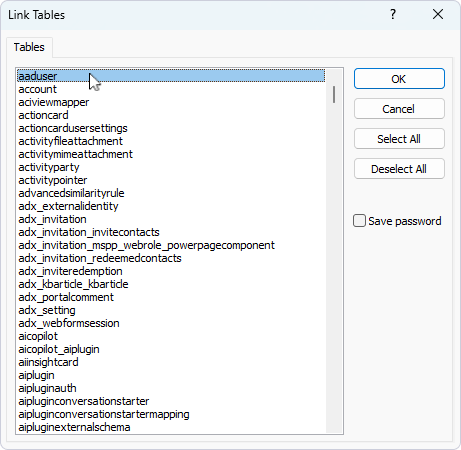Screen dimensions: 461x450
Task: Pick adx_externalidentity table
Action: 171,206
